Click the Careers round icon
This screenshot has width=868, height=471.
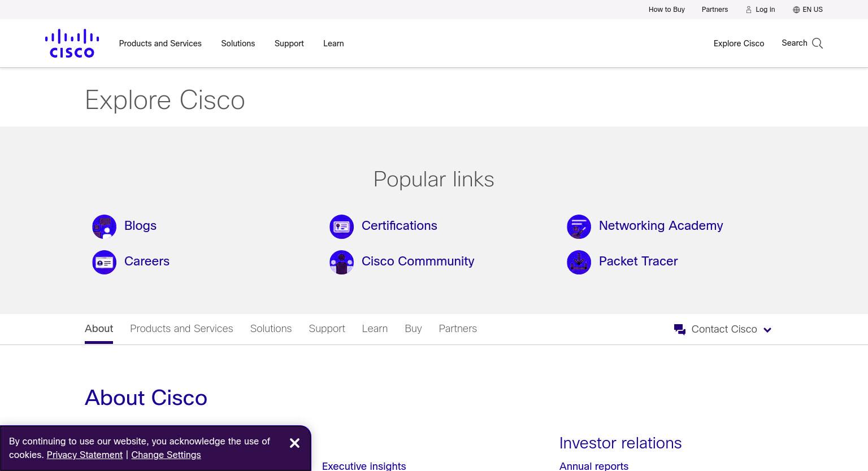point(104,262)
